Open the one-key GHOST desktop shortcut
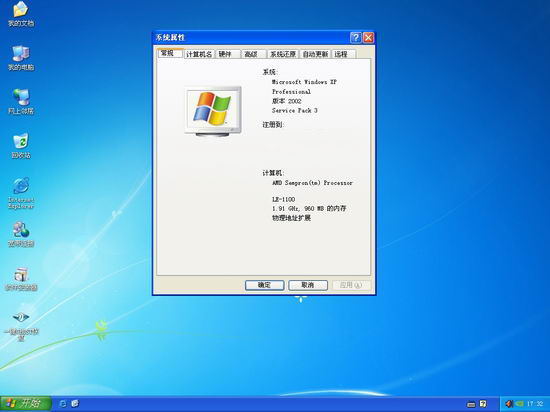The height and width of the screenshot is (412, 550). pyautogui.click(x=21, y=325)
